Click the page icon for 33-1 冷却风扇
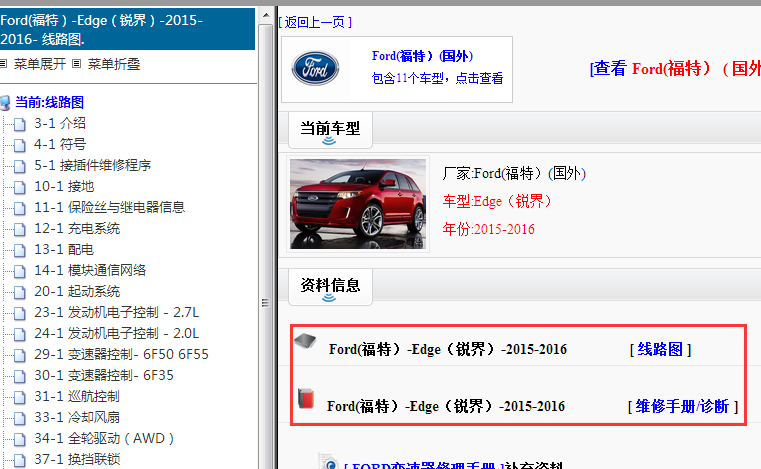761x469 pixels. 19,419
